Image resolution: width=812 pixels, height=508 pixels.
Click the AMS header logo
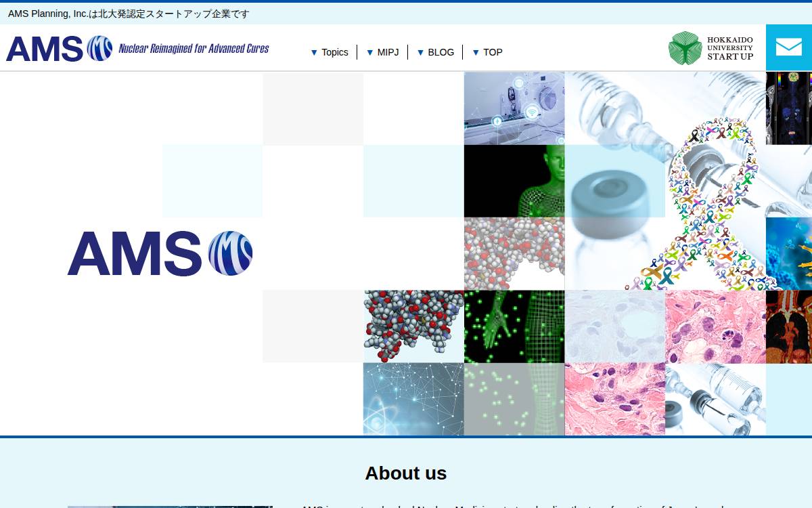60,48
